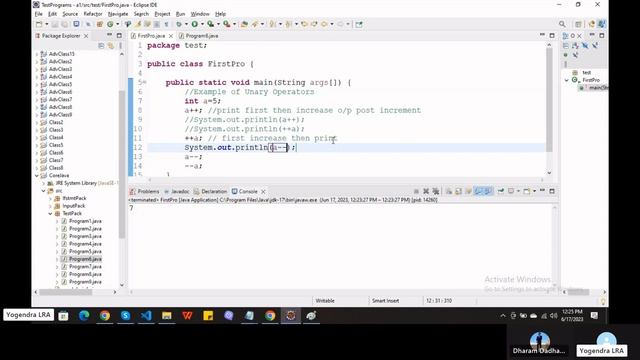Expand the AdvClass15 project
The height and width of the screenshot is (360, 640).
(x=37, y=54)
